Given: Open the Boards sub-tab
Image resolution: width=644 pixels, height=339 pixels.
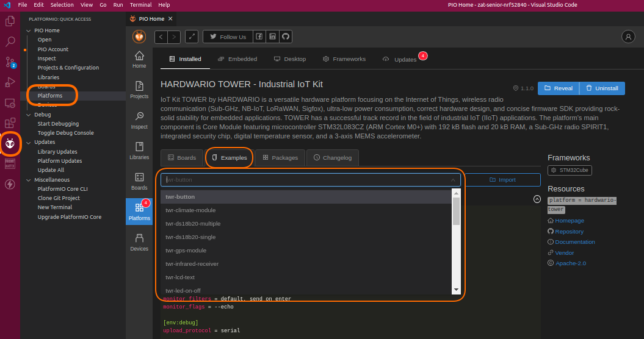Looking at the screenshot, I should point(182,157).
